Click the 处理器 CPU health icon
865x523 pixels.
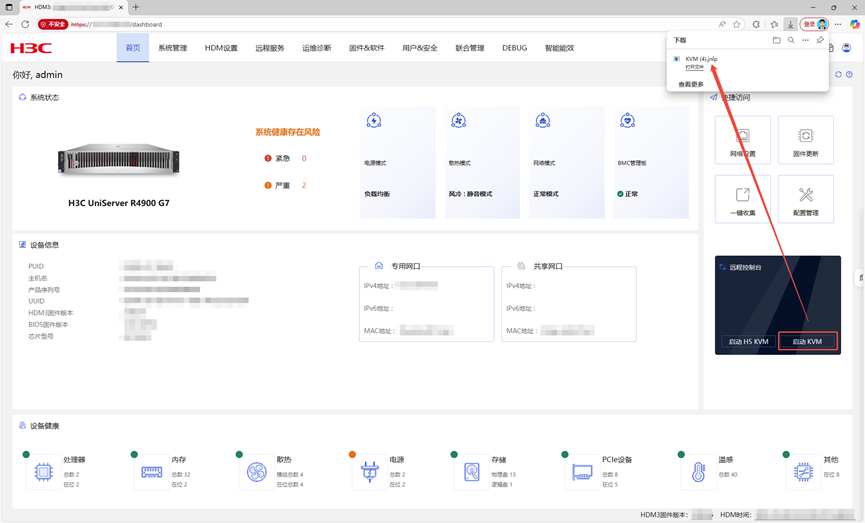click(44, 472)
